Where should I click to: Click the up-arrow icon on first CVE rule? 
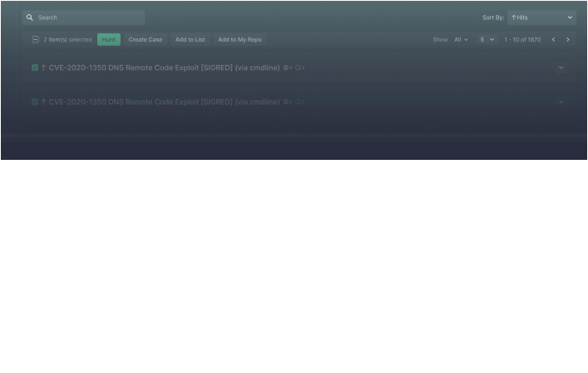[43, 67]
